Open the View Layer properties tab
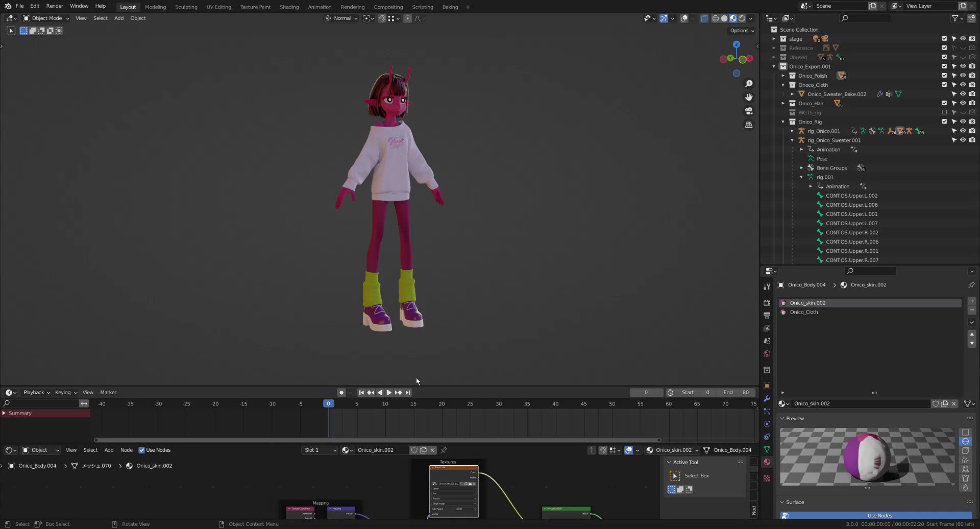 coord(767,328)
